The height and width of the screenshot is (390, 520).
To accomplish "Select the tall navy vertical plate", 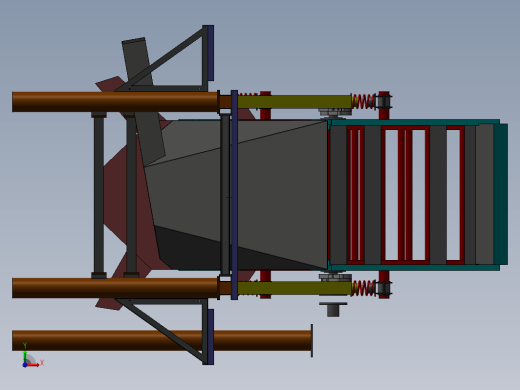I will (x=234, y=195).
